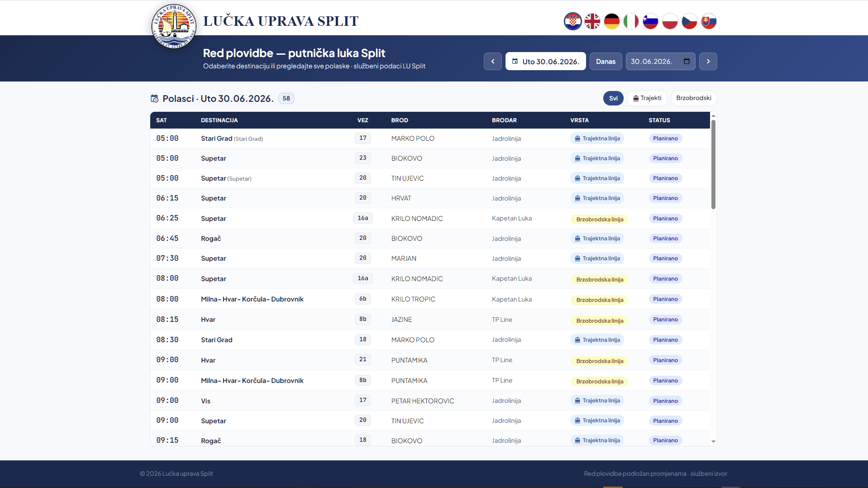Click berth 16a of 08:00 KRILO NOMADIC

(362, 278)
